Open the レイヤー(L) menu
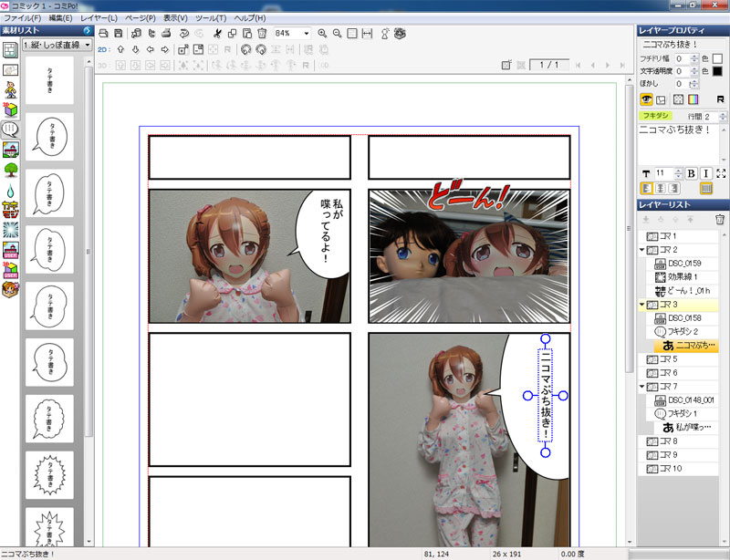730x560 pixels. click(x=99, y=18)
